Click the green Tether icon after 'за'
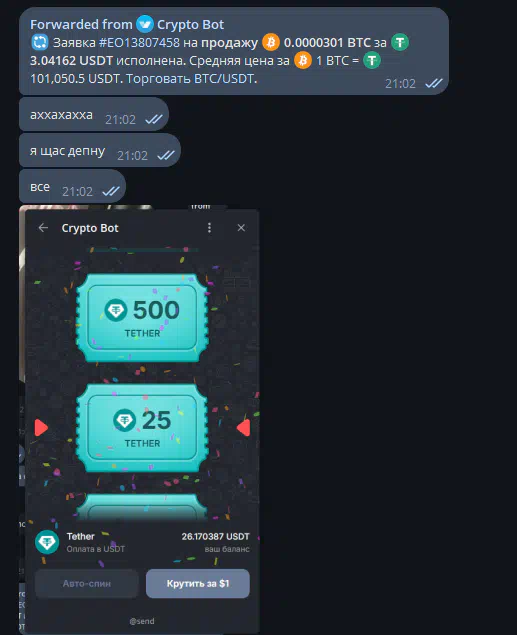This screenshot has width=517, height=635. click(x=400, y=42)
